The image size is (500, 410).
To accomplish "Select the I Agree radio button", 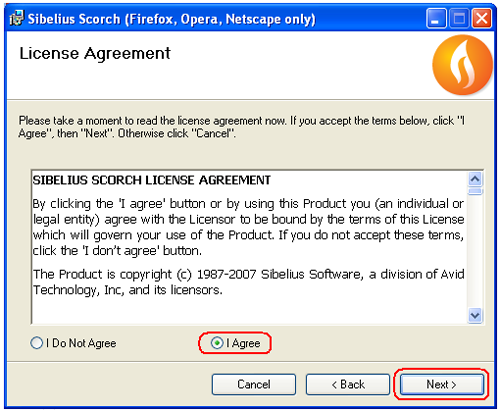I will point(217,343).
